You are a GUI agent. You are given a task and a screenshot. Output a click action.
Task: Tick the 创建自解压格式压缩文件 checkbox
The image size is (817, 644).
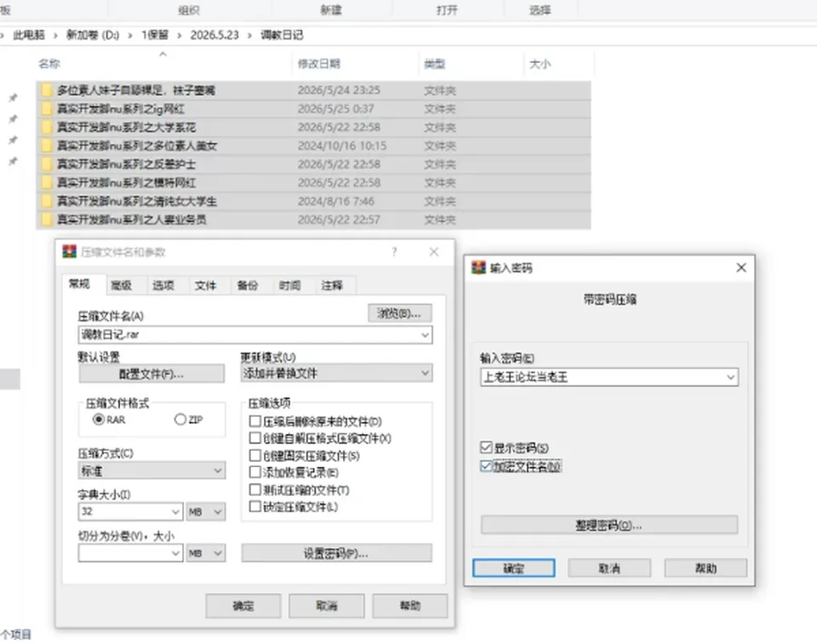tap(254, 438)
